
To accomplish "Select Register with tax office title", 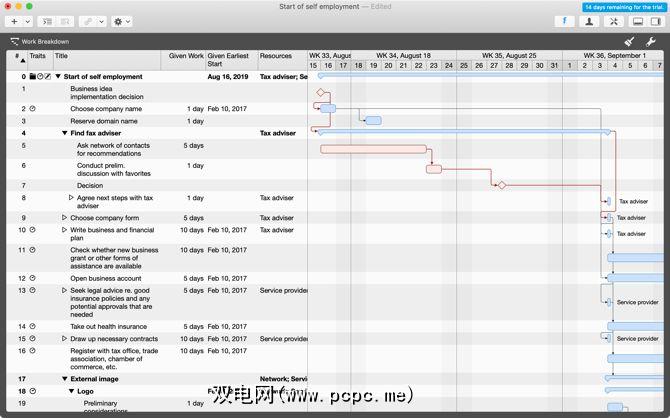I will click(x=114, y=359).
